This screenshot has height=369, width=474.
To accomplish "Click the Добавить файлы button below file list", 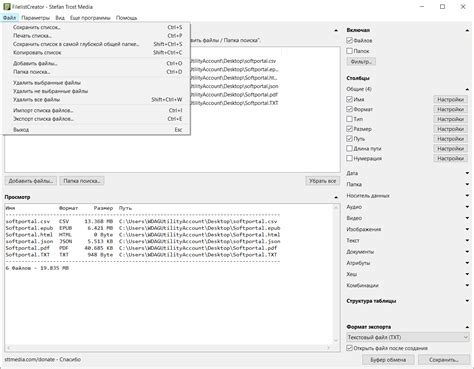I will tap(31, 181).
